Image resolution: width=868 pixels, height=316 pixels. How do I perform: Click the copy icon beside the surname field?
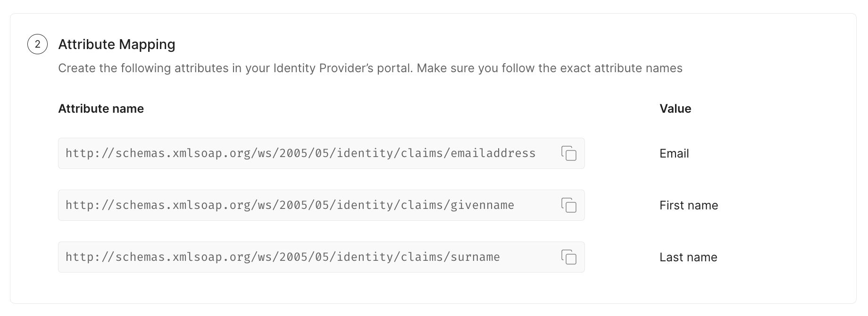click(569, 257)
